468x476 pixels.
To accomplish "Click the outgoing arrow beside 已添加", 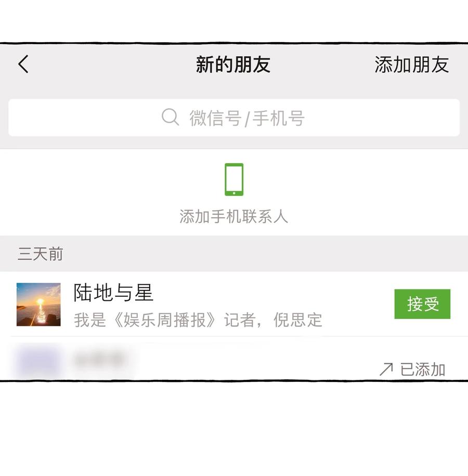I will point(386,369).
